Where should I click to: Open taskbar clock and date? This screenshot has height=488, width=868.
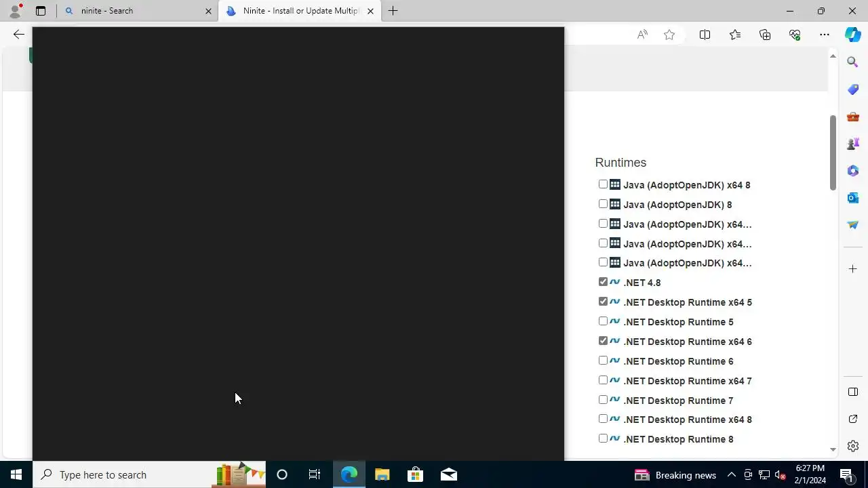810,474
